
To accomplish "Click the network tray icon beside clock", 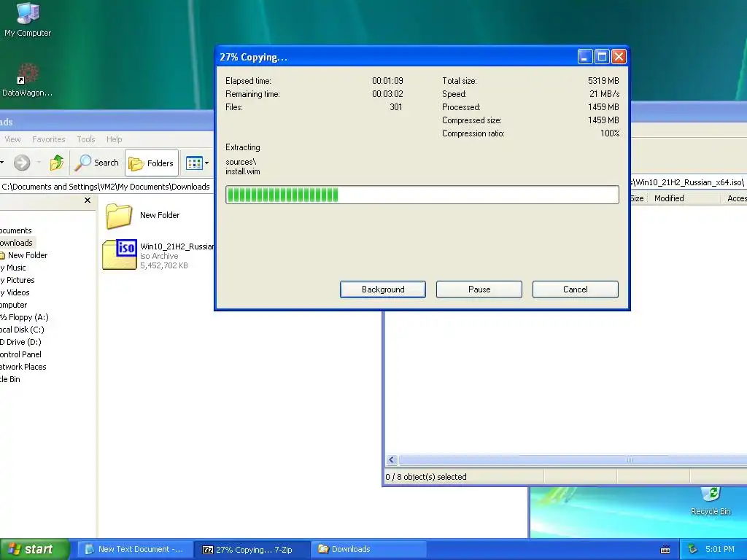I will click(x=693, y=550).
